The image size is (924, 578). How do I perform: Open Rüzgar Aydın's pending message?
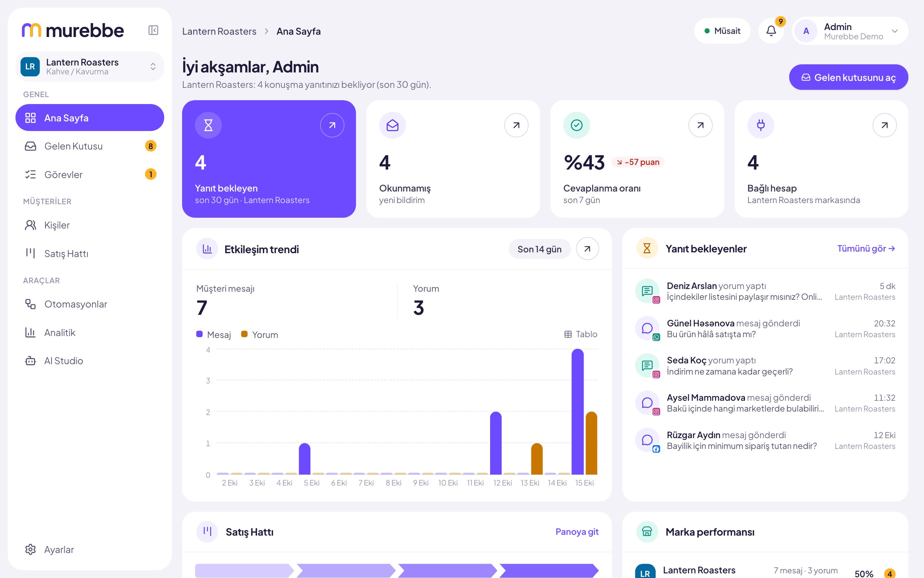[765, 440]
